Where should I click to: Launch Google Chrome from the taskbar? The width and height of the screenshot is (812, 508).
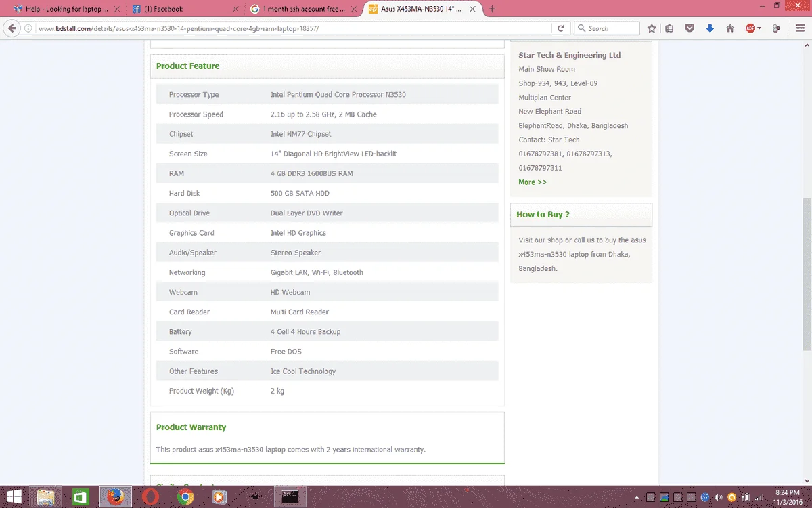point(185,497)
